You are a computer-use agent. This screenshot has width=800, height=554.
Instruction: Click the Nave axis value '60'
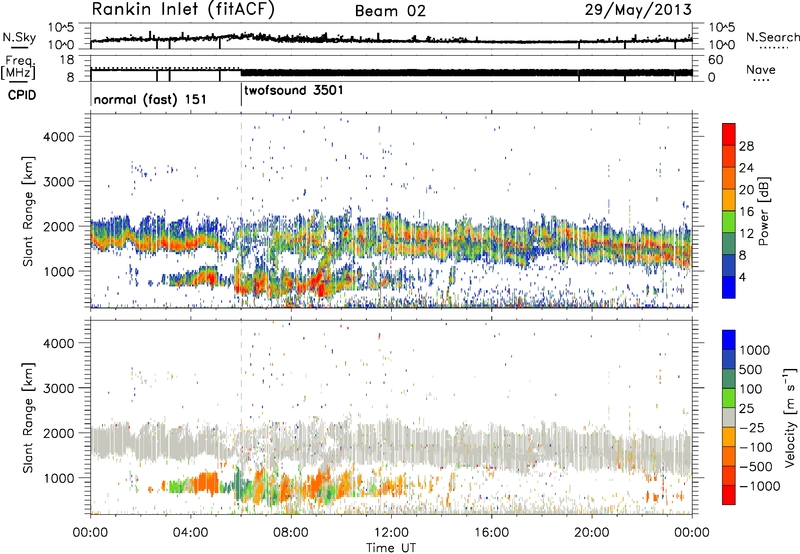[x=715, y=60]
